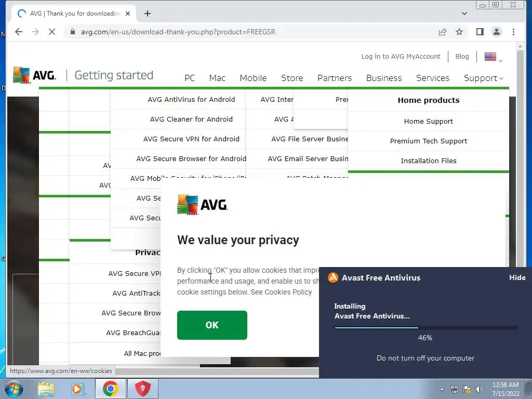Click the AVG logo in privacy dialog
This screenshot has height=399, width=532.
pyautogui.click(x=203, y=205)
